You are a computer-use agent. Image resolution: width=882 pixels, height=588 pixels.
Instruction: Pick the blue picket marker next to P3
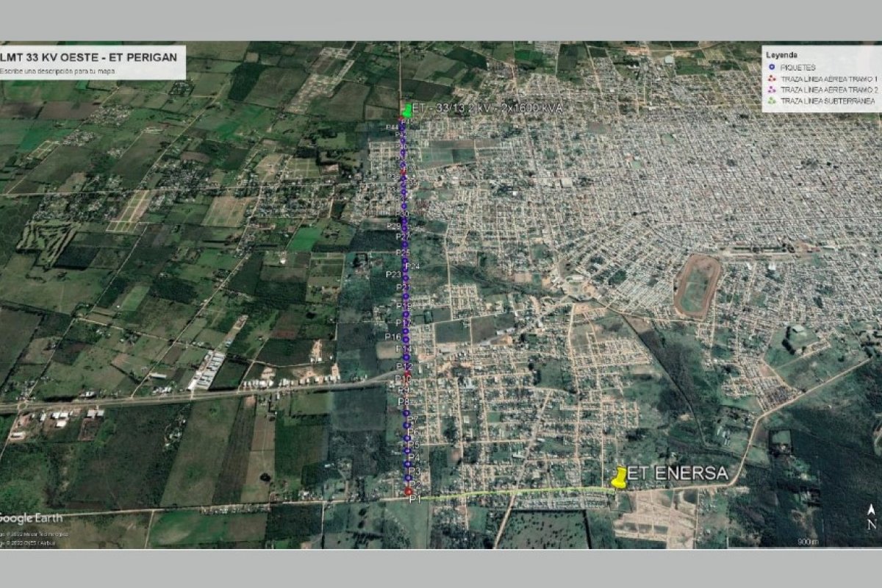point(408,465)
